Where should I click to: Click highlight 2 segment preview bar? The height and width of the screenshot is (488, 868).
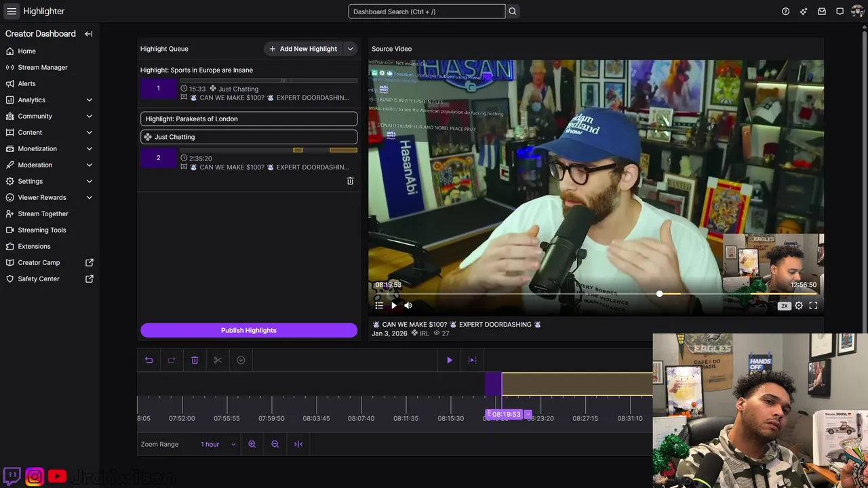(x=269, y=150)
